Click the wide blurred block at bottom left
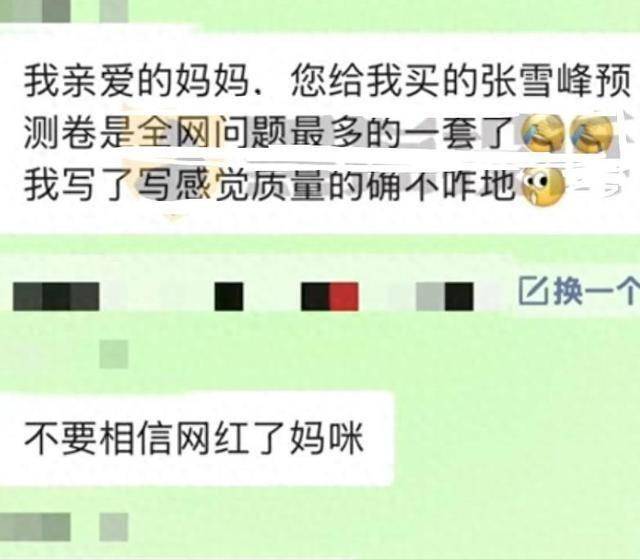 tap(35, 527)
